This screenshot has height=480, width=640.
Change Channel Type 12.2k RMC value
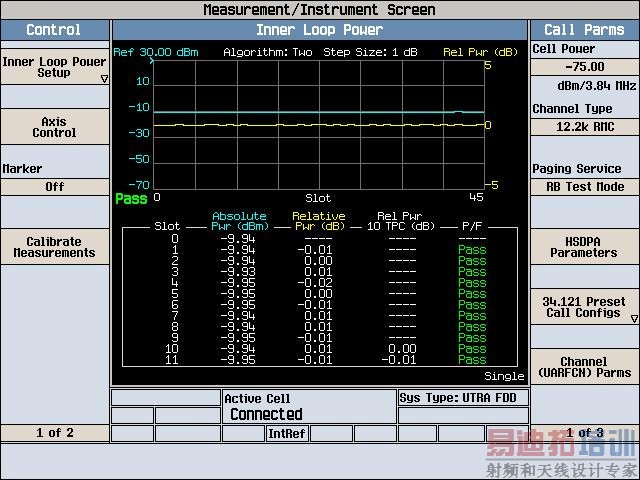(x=584, y=127)
